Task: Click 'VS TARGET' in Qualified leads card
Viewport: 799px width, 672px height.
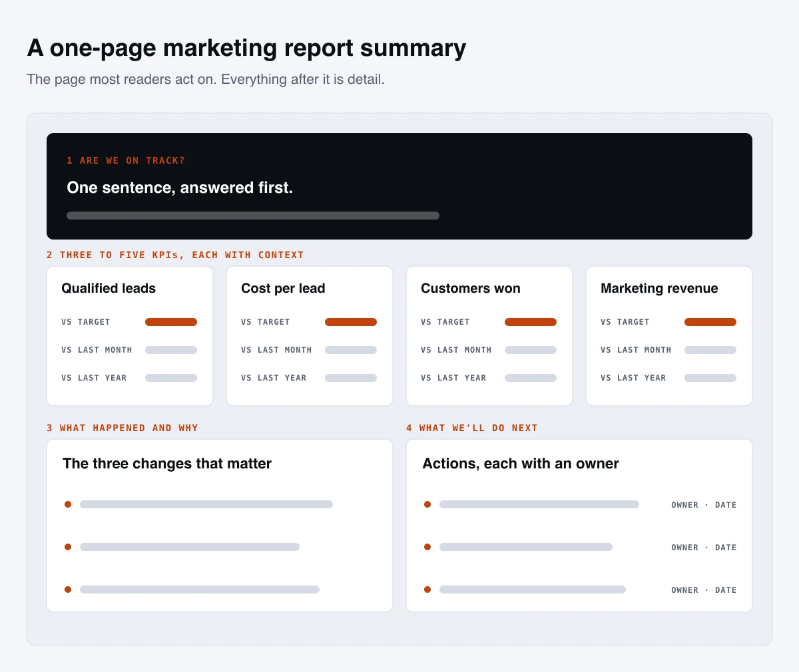Action: [x=86, y=322]
